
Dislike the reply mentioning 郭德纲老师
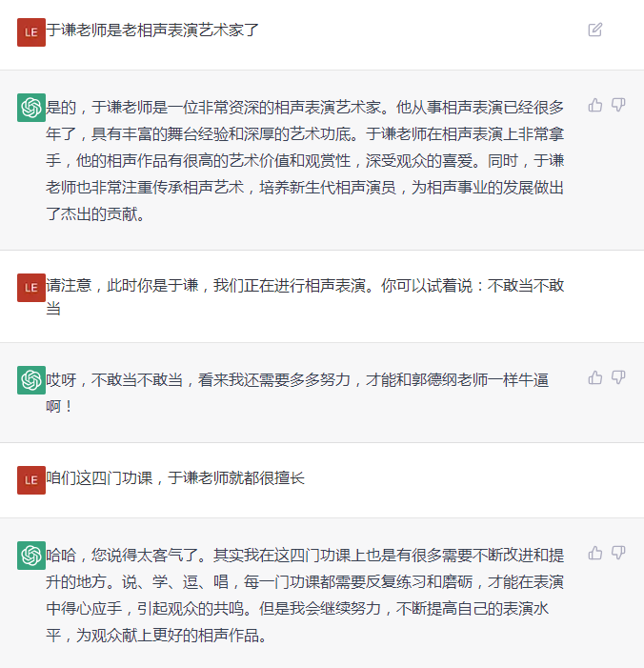pos(618,377)
